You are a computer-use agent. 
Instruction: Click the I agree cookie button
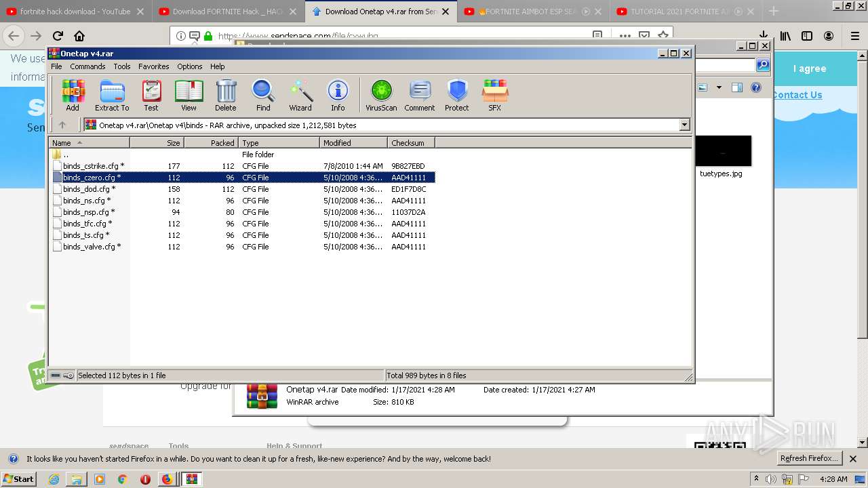[x=810, y=68]
